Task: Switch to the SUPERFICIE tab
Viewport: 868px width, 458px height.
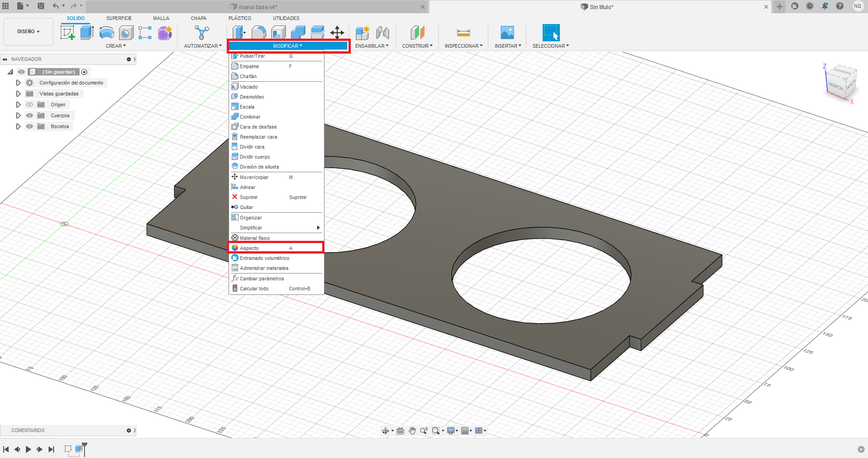Action: point(119,18)
